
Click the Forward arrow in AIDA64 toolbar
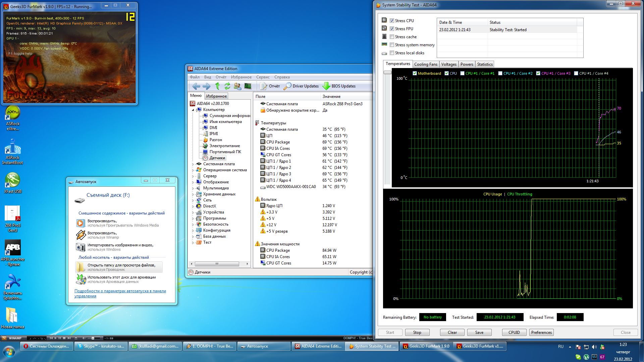pyautogui.click(x=207, y=86)
